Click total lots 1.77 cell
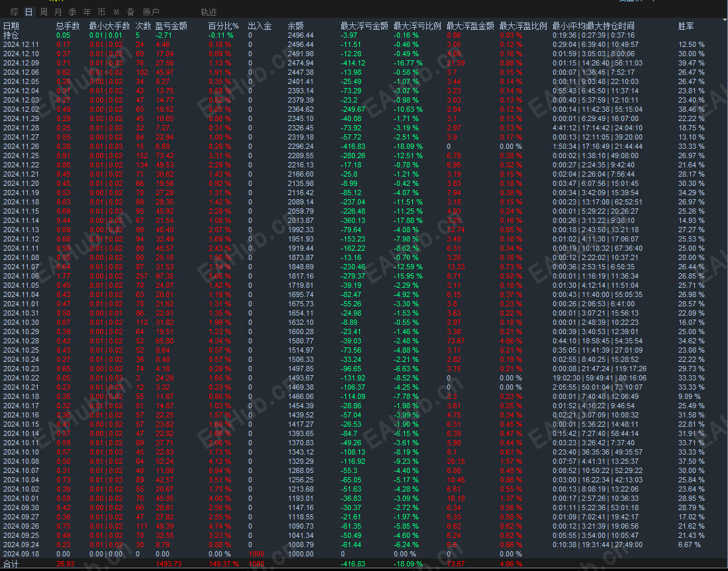The height and width of the screenshot is (571, 728). pyautogui.click(x=63, y=276)
